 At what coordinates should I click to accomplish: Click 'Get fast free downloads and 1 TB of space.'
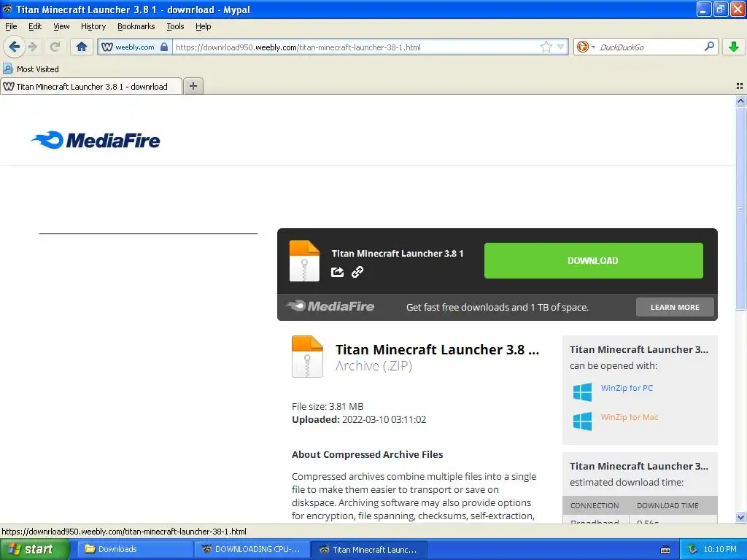tap(498, 307)
